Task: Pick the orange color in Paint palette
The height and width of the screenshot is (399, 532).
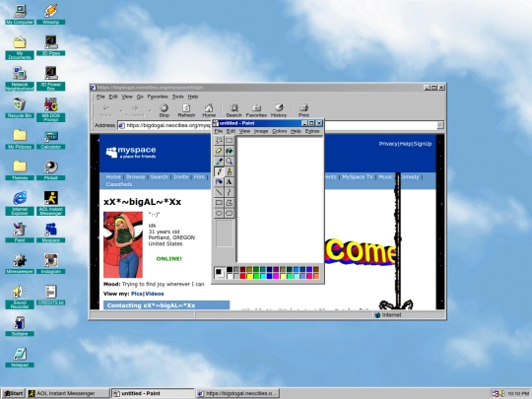Action: click(316, 276)
